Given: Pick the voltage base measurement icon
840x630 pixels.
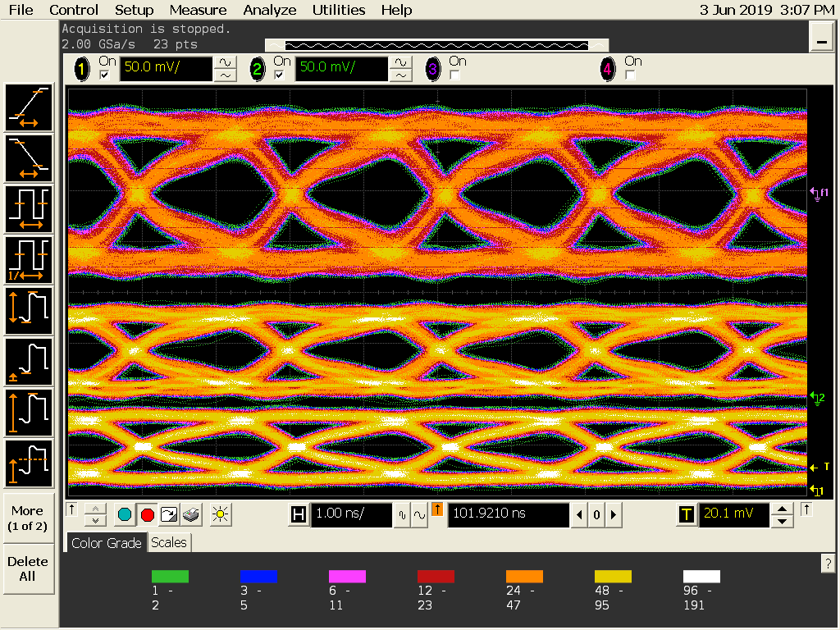Looking at the screenshot, I should [x=29, y=362].
